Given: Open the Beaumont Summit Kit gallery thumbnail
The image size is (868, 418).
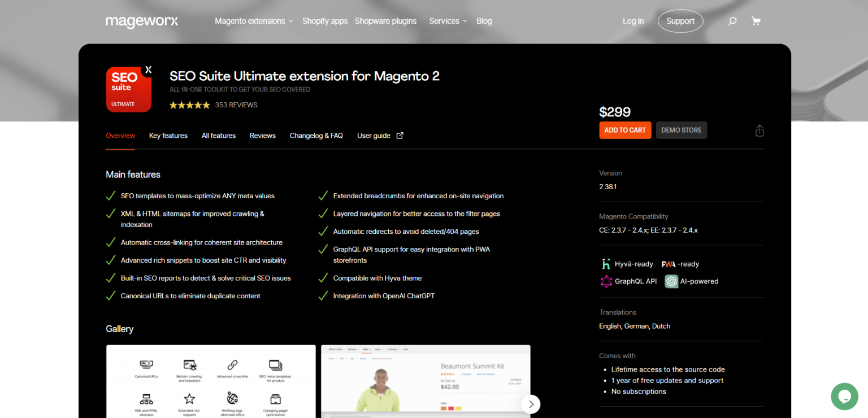Looking at the screenshot, I should [426, 382].
